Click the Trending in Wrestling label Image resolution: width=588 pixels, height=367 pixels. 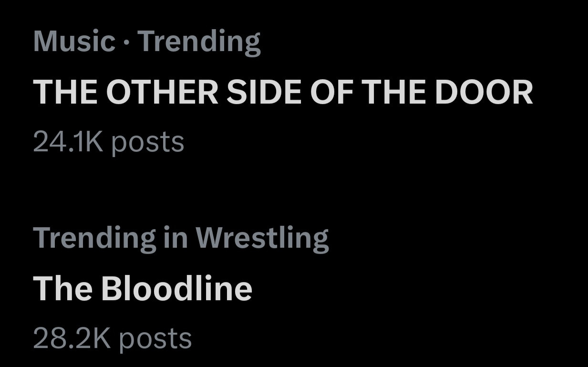click(x=181, y=238)
